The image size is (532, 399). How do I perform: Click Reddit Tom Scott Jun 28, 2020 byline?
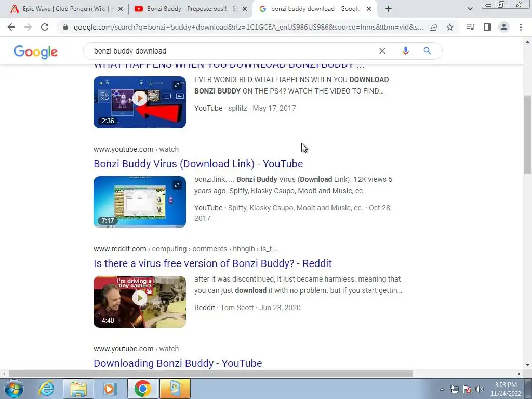(x=247, y=308)
